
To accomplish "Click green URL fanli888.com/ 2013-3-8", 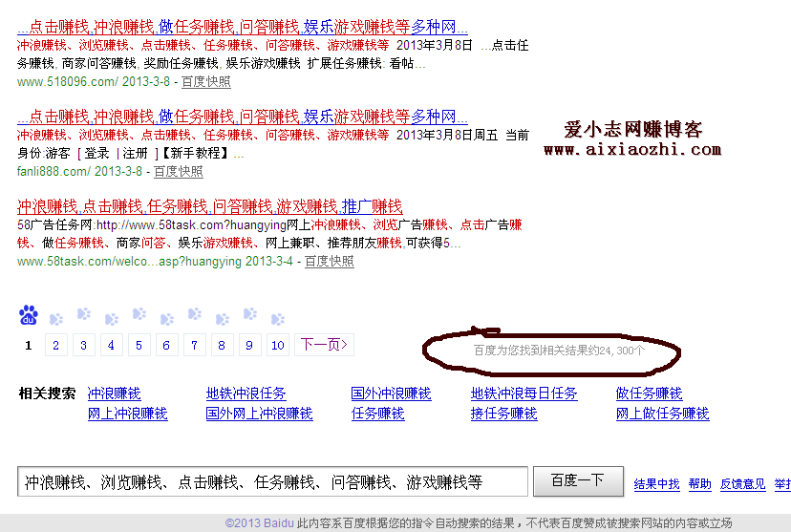I will 79,172.
